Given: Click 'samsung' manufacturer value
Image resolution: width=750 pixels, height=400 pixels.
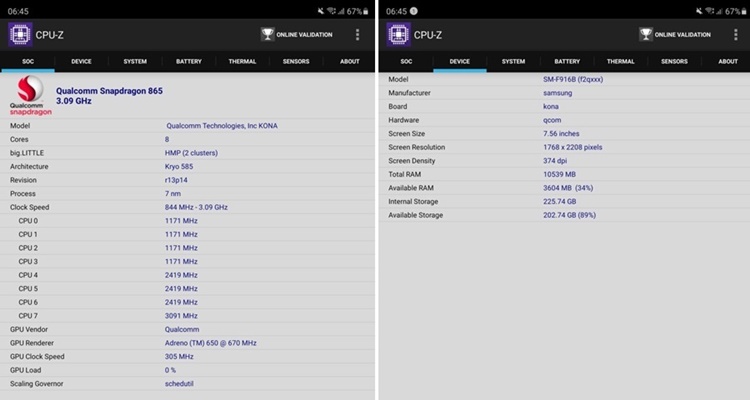Looking at the screenshot, I should point(558,93).
